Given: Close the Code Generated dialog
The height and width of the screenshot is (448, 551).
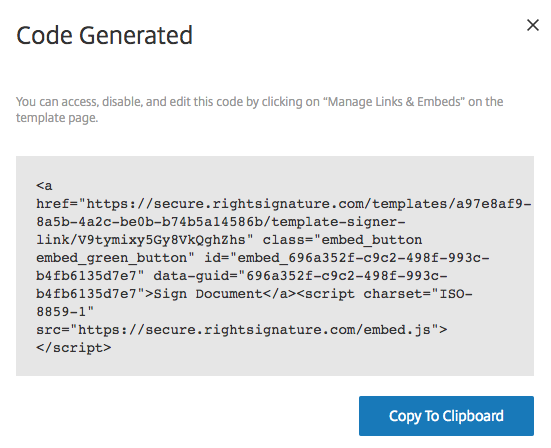Looking at the screenshot, I should click(533, 25).
